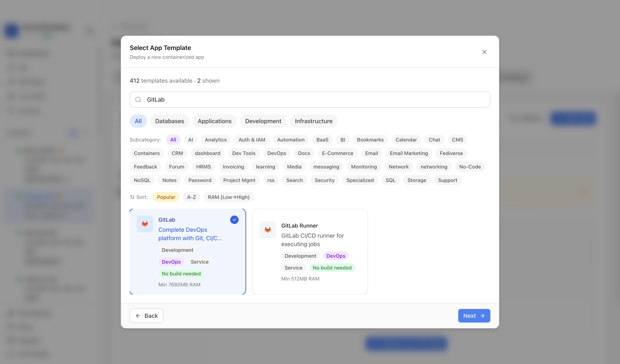Filter by HRMS subcategory
The height and width of the screenshot is (364, 620).
(203, 167)
